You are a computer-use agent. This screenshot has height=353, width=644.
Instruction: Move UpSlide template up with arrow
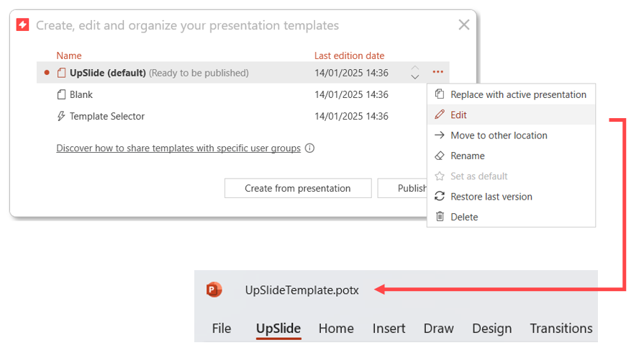[x=415, y=68]
